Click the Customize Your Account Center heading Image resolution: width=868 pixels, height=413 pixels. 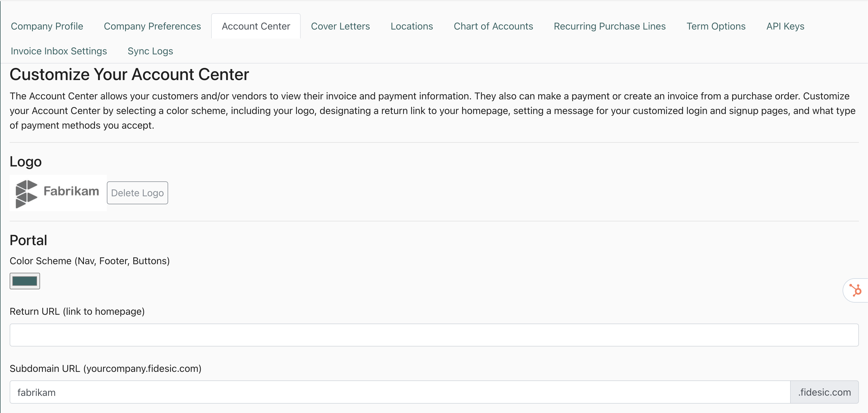coord(129,75)
